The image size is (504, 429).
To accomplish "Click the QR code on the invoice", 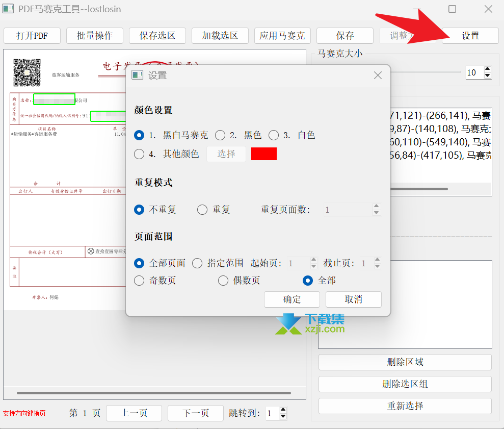I will point(26,72).
